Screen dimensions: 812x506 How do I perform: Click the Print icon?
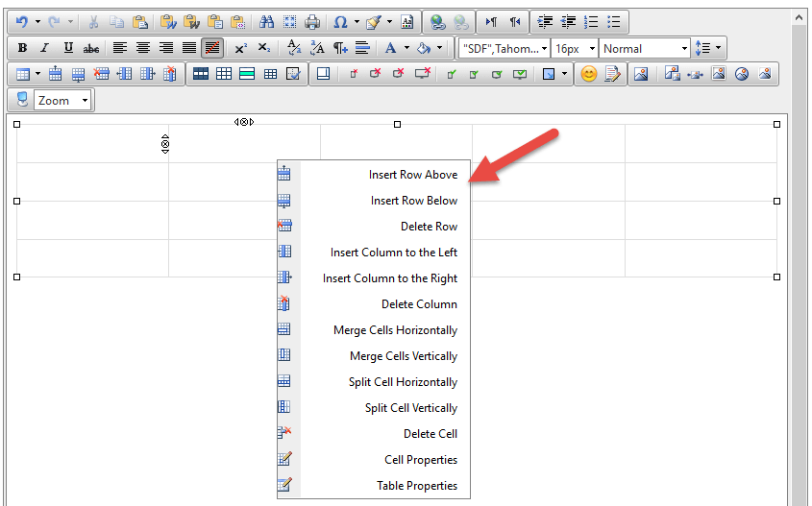(312, 21)
